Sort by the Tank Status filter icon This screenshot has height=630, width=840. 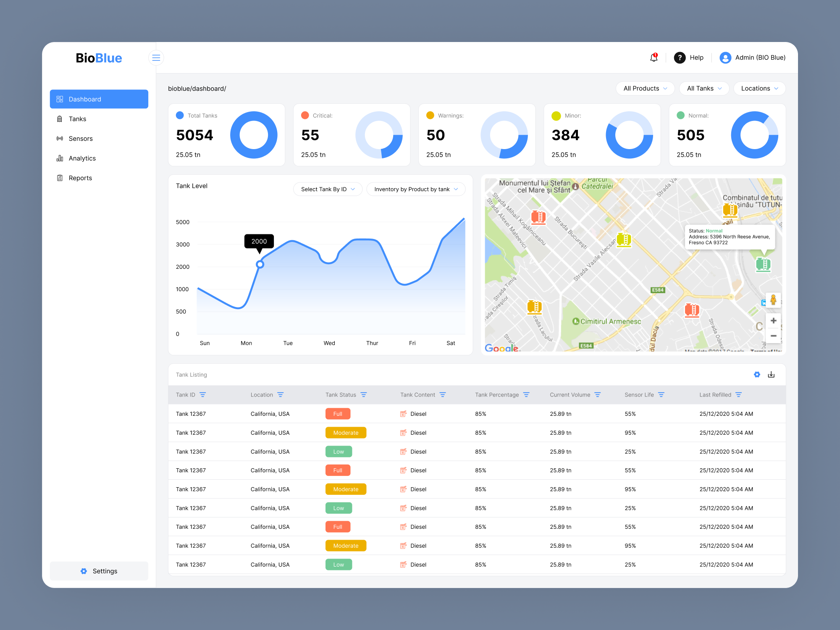(364, 395)
